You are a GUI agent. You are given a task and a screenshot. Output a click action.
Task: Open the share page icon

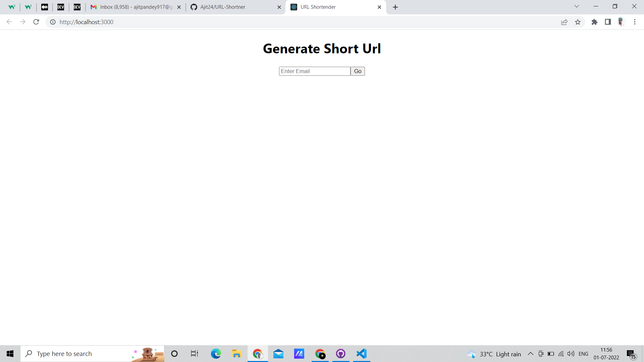[x=564, y=22]
